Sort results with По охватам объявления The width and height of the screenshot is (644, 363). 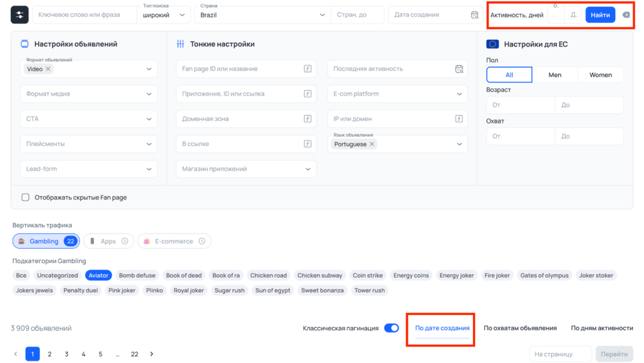click(x=520, y=328)
